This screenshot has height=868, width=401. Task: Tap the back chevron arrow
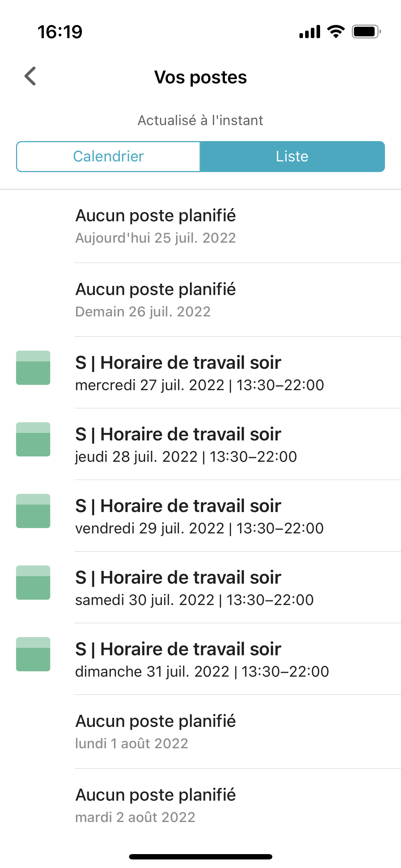point(30,76)
